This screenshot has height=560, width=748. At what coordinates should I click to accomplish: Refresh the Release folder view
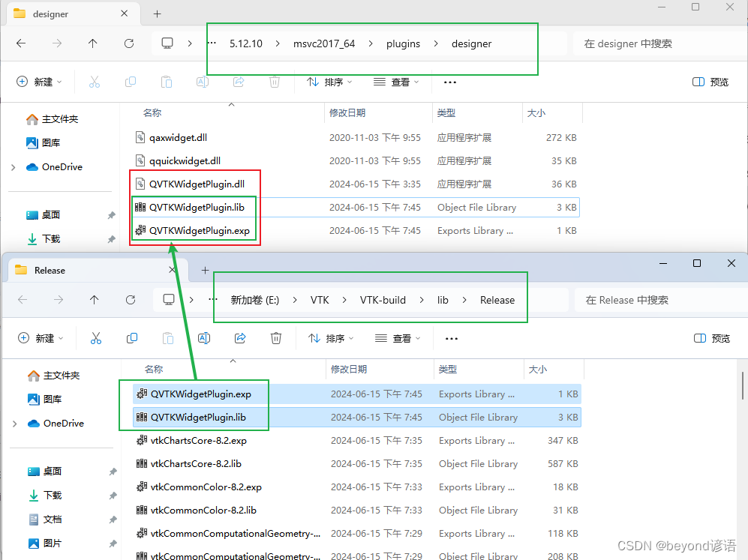[131, 300]
